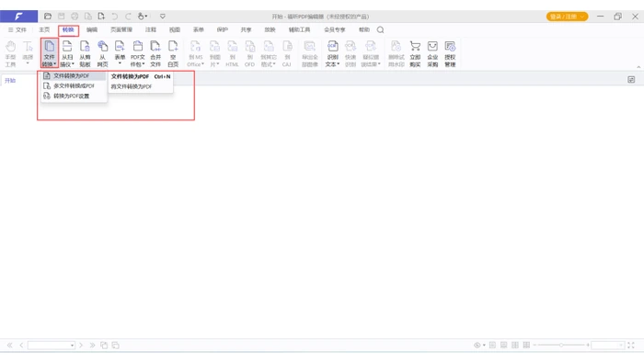This screenshot has width=644, height=363.
Task: Click the Undo arrow icon
Action: click(x=115, y=17)
